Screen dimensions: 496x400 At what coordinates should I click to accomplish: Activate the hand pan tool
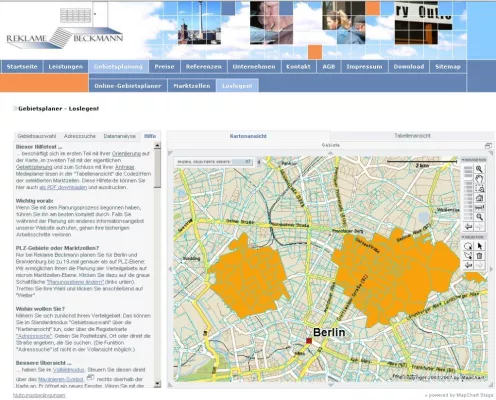tap(479, 179)
